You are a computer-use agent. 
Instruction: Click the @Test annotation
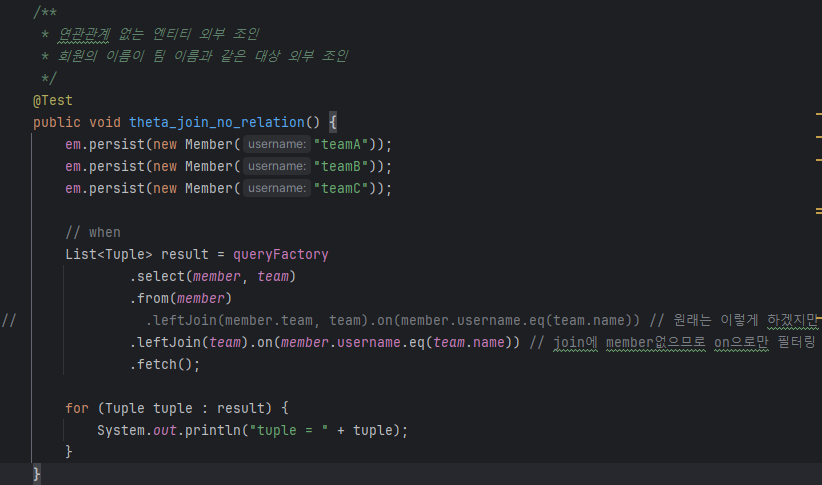tap(53, 100)
